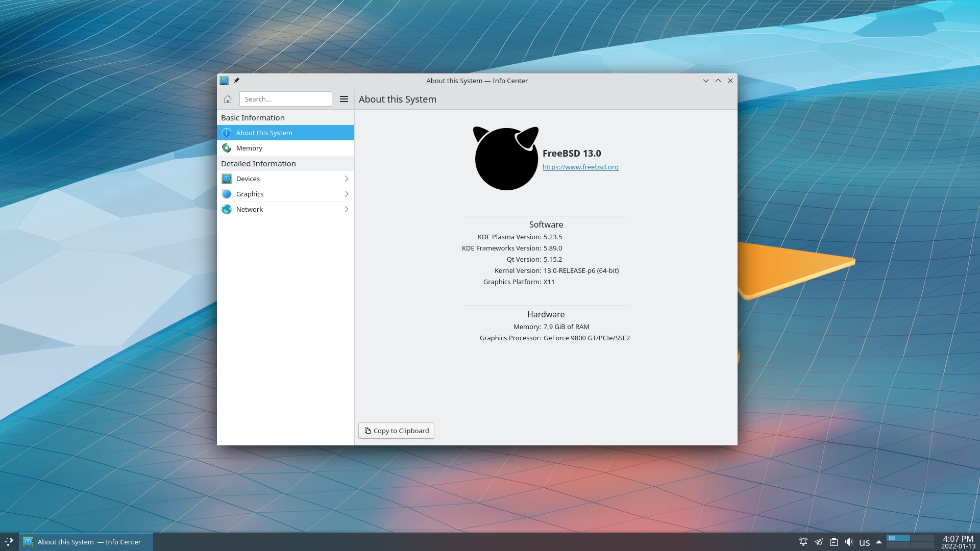Click the Info Center titlebar app icon
The image size is (980, 551).
click(224, 81)
